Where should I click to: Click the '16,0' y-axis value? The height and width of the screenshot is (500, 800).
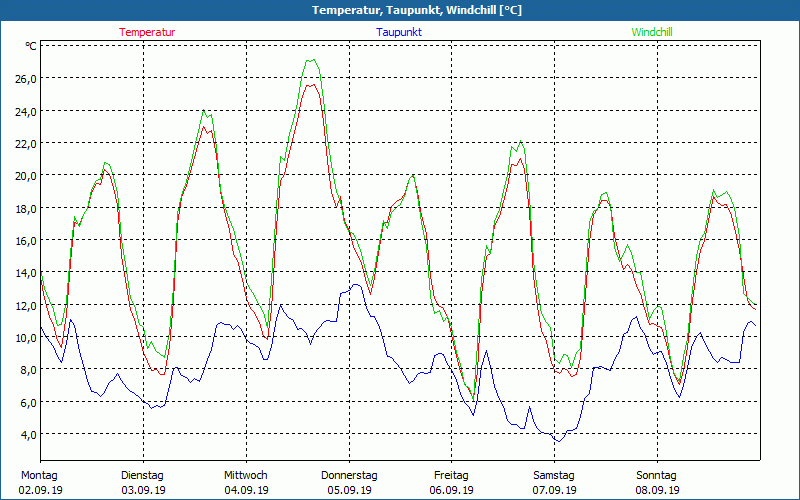tap(26, 240)
